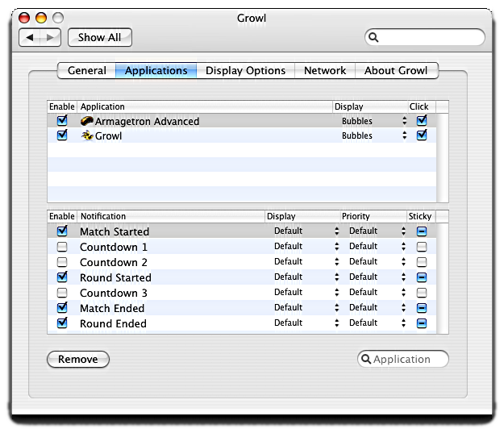Click the magnifier icon in Application search
Screen dimensions: 504x433
point(366,359)
